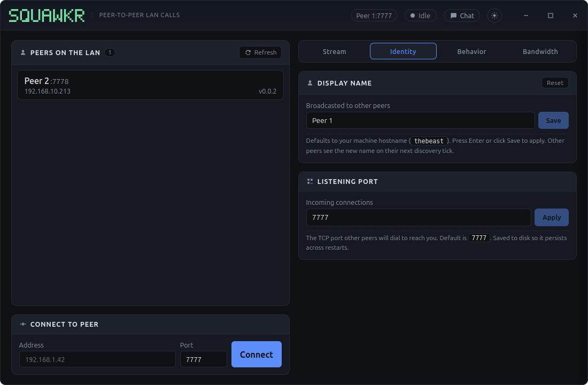Switch to the Stream tab
The height and width of the screenshot is (385, 588).
[x=335, y=51]
